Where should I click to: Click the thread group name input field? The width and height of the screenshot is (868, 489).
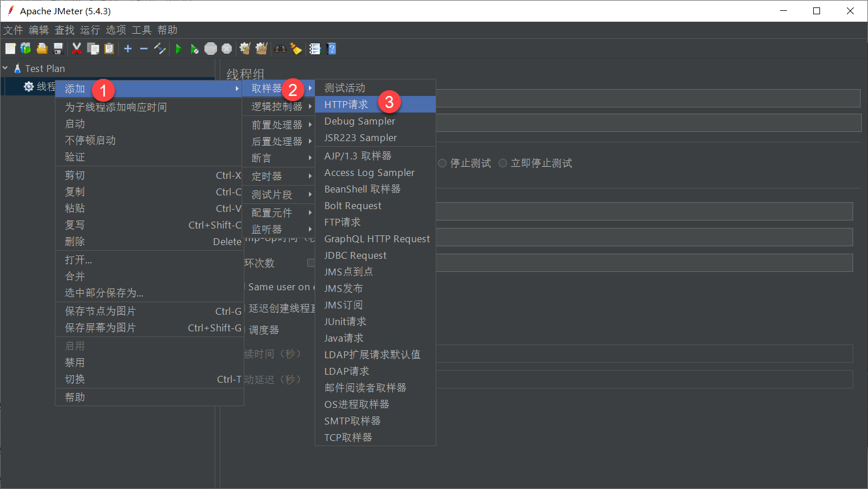648,98
